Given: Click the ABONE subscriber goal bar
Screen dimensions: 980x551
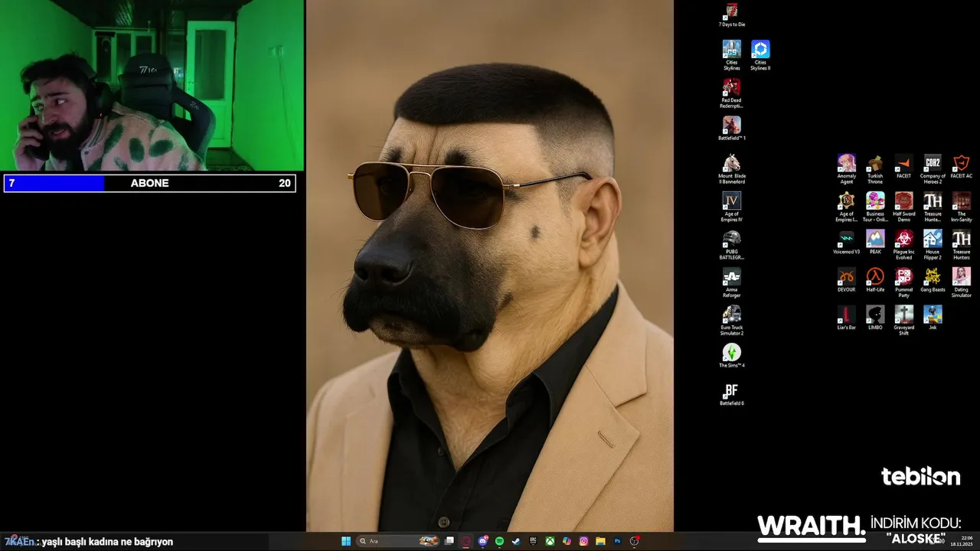Looking at the screenshot, I should tap(150, 183).
